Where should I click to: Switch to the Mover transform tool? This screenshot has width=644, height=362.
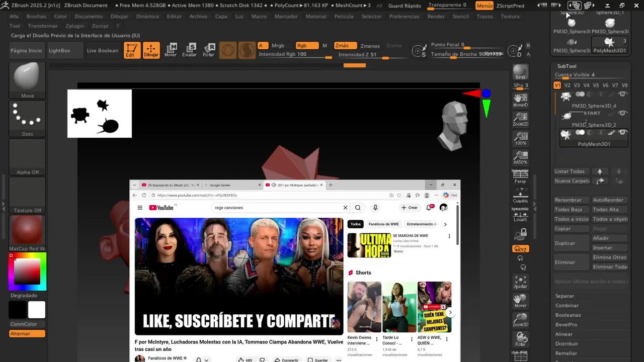[x=171, y=50]
